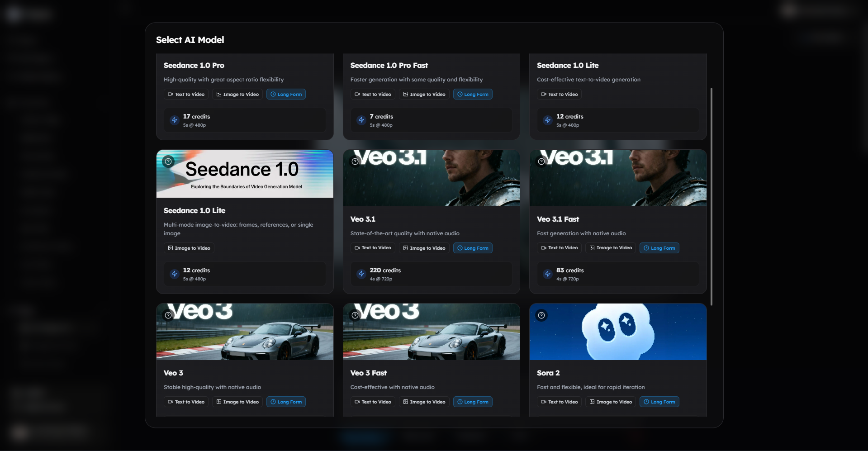Click Text to Video tag on Veo 3 Fast
This screenshot has width=868, height=451.
click(373, 402)
